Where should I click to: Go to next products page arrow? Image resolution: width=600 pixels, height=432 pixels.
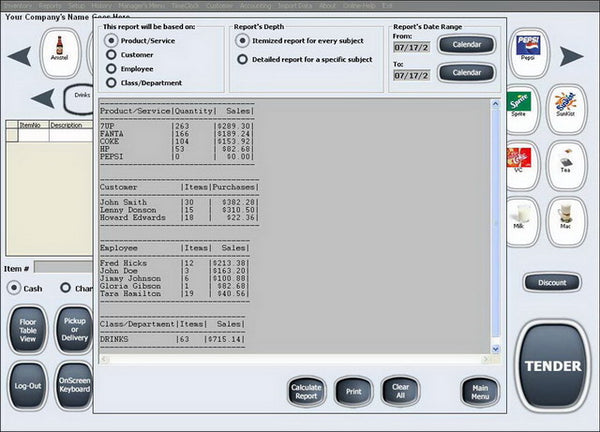[x=571, y=56]
